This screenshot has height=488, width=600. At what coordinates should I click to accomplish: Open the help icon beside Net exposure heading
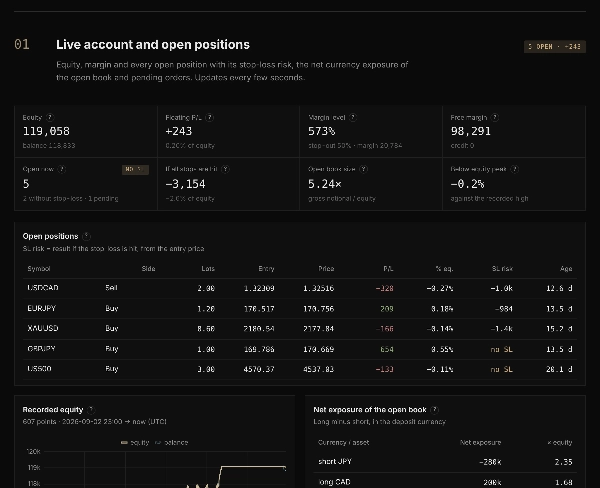pyautogui.click(x=434, y=410)
